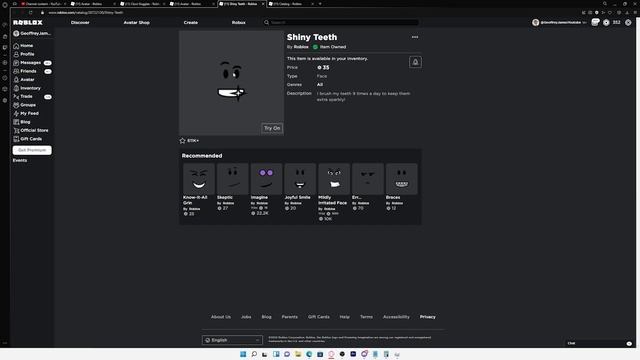Open the Imagine recommended face
The height and width of the screenshot is (360, 640).
click(x=267, y=179)
